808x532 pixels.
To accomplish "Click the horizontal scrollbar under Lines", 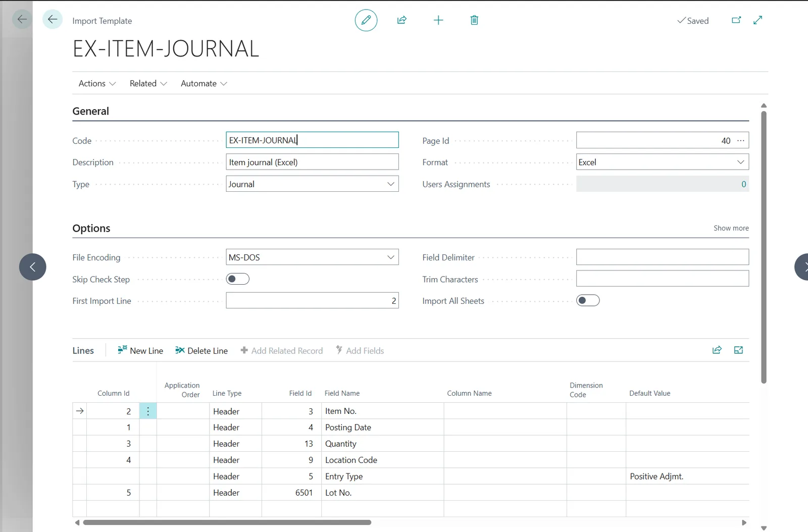I will (227, 522).
